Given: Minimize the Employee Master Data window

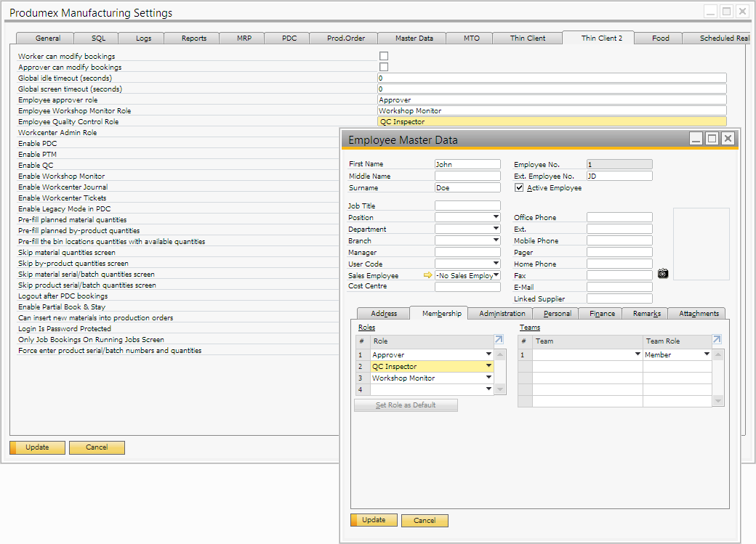Looking at the screenshot, I should click(x=696, y=139).
